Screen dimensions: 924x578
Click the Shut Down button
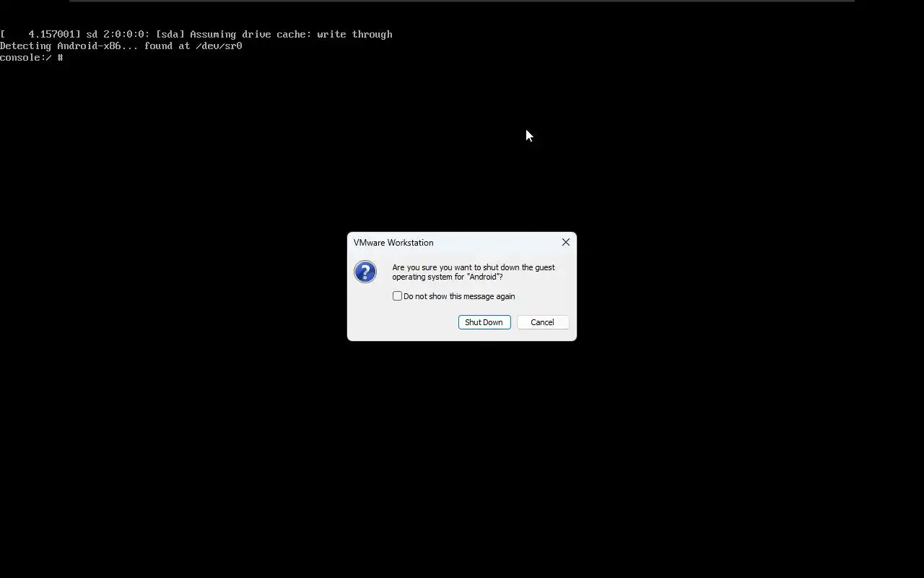(x=484, y=322)
